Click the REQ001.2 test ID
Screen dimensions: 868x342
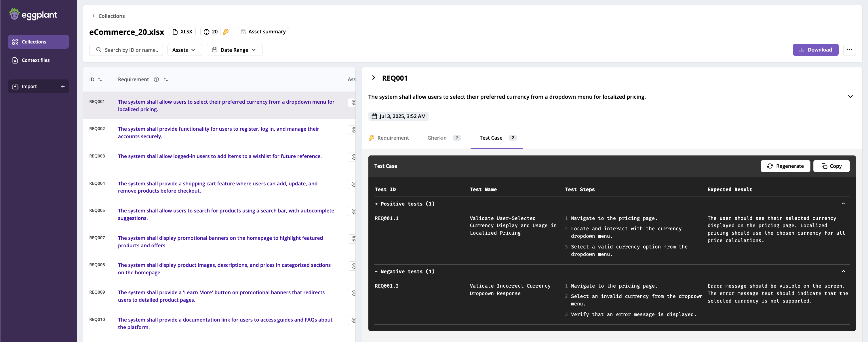coord(387,286)
